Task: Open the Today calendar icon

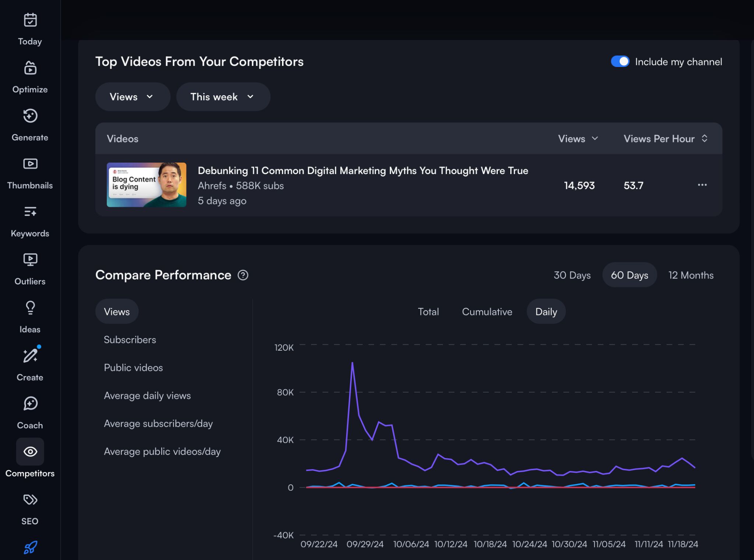Action: tap(30, 20)
